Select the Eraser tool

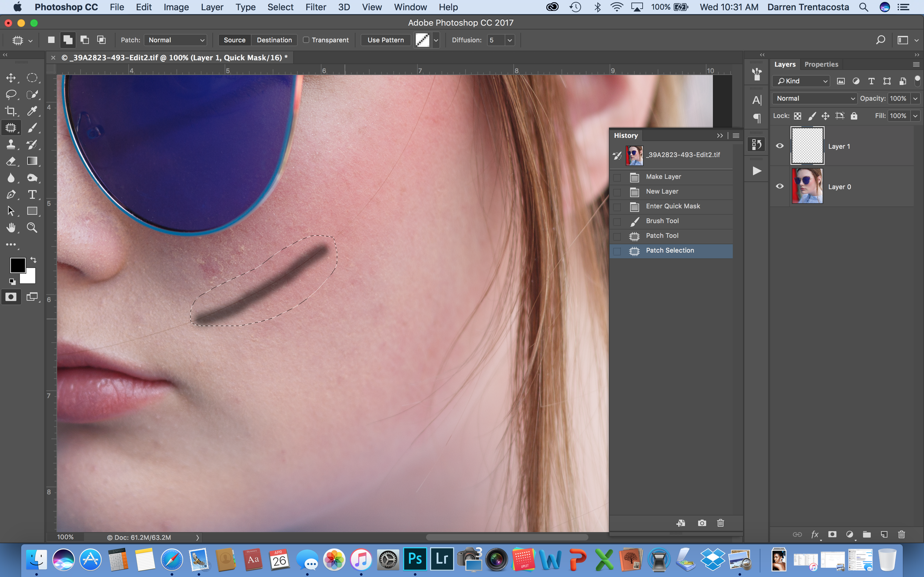[x=11, y=161]
